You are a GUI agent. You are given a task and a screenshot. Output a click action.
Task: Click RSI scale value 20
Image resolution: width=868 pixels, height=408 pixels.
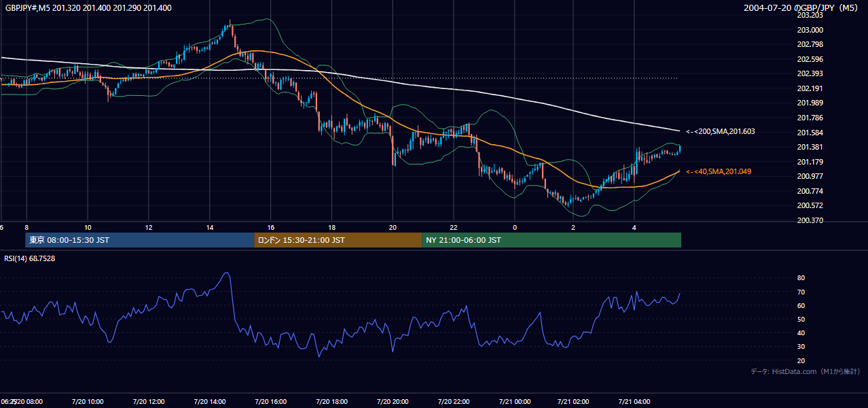click(801, 360)
